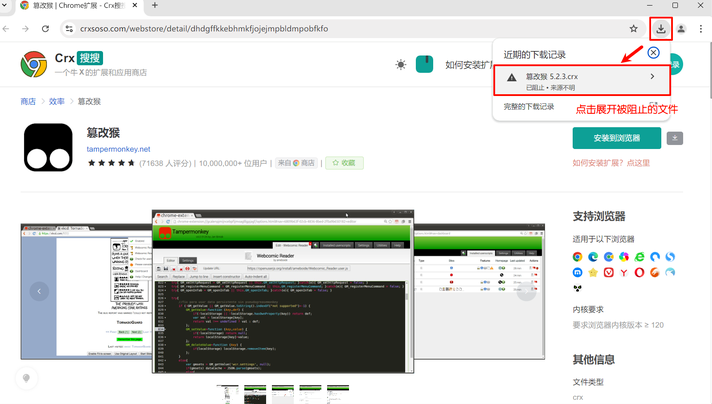Click 安装到浏览器 button
The image size is (712, 404).
point(616,138)
